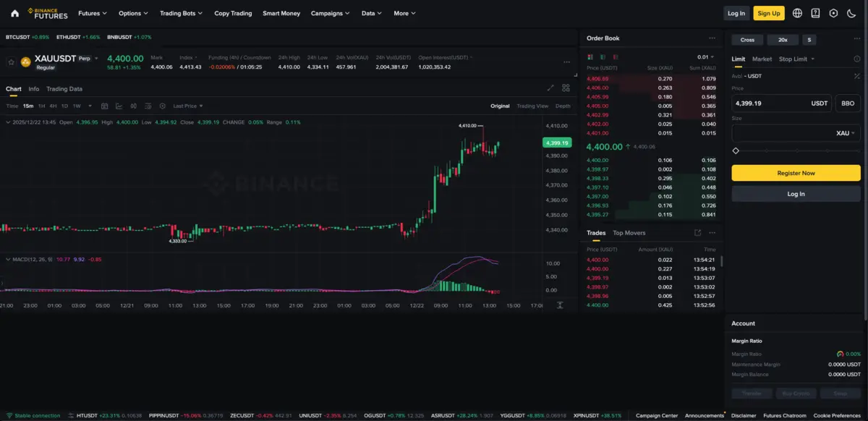This screenshot has height=421, width=868.
Task: Open more chart intervals dropdown arrow
Action: tap(90, 106)
